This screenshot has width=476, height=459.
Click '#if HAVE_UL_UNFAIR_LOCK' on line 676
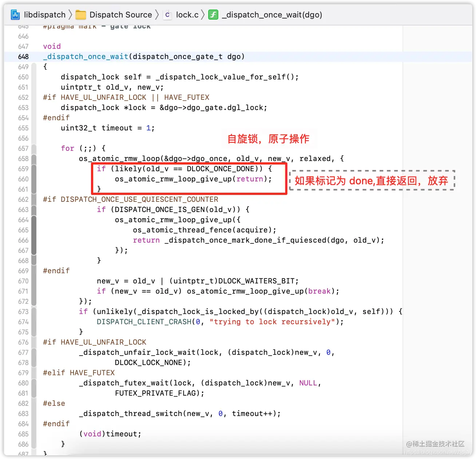[95, 342]
